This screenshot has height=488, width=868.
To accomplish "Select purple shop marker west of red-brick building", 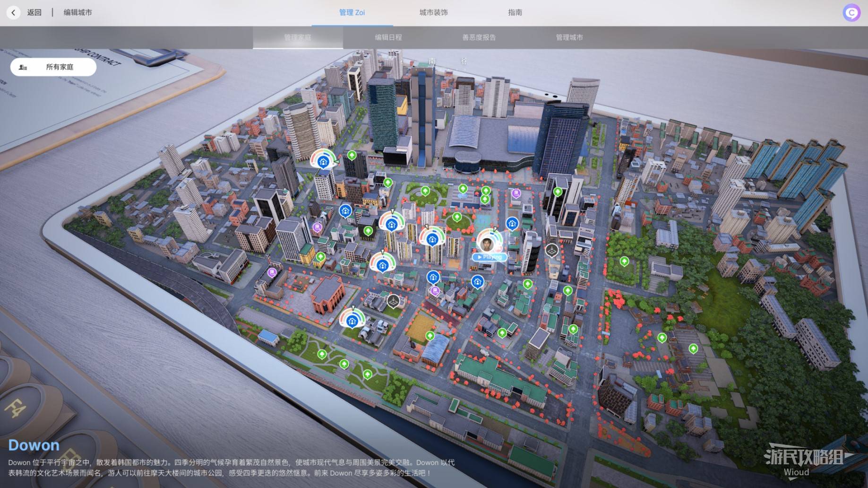I will tap(272, 273).
